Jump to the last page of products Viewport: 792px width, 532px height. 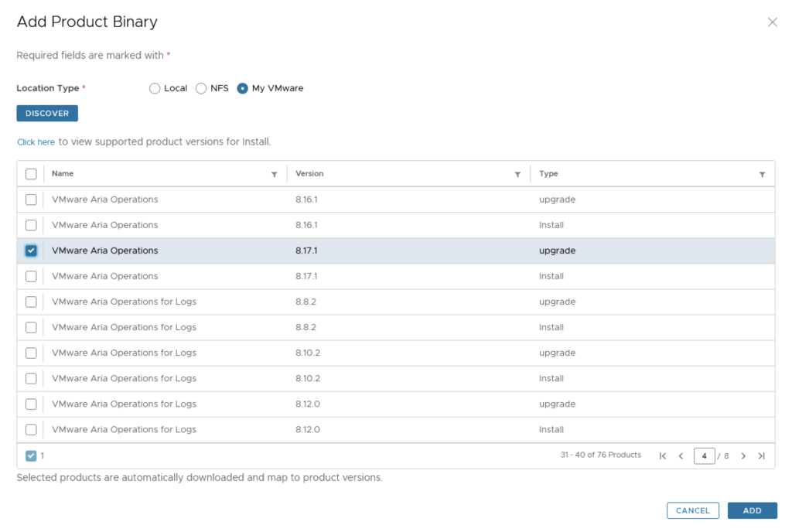(761, 456)
